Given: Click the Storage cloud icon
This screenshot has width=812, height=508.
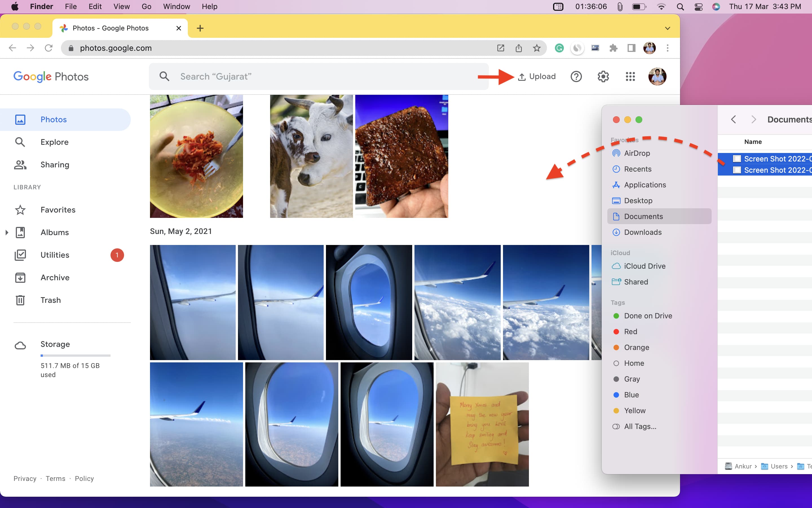Looking at the screenshot, I should [20, 345].
